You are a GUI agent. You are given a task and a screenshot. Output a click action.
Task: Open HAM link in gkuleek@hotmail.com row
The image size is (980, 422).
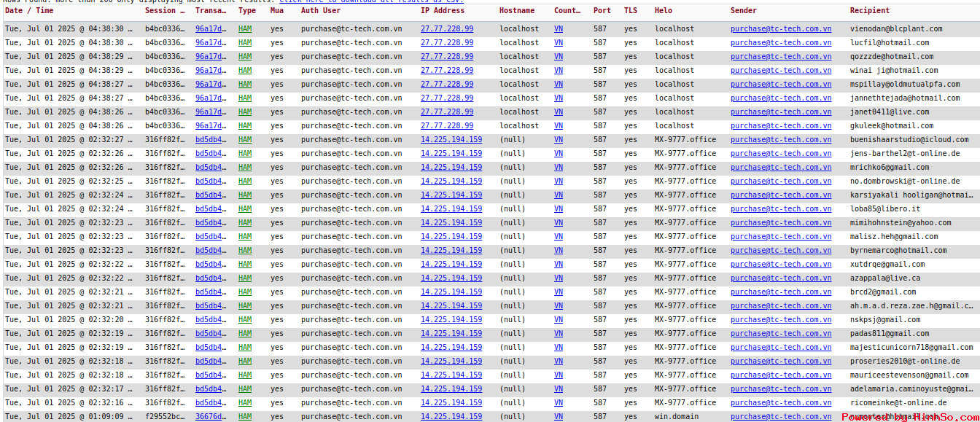click(x=245, y=126)
